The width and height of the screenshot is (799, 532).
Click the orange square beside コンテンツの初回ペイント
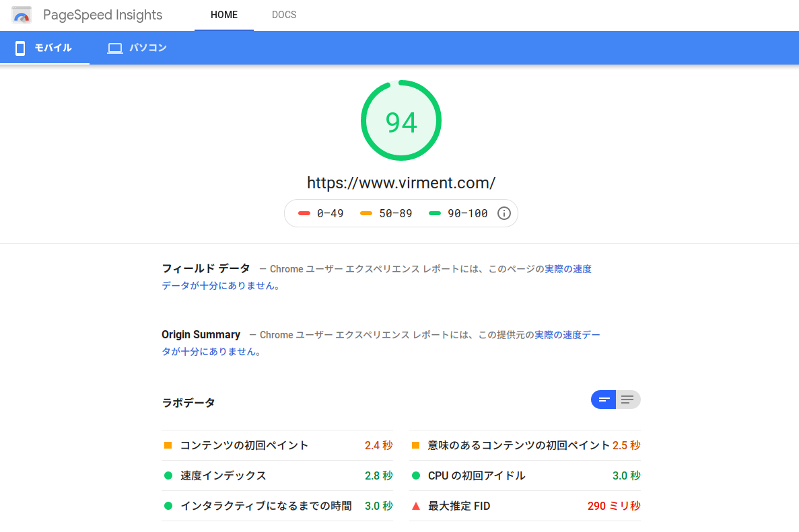tap(166, 445)
